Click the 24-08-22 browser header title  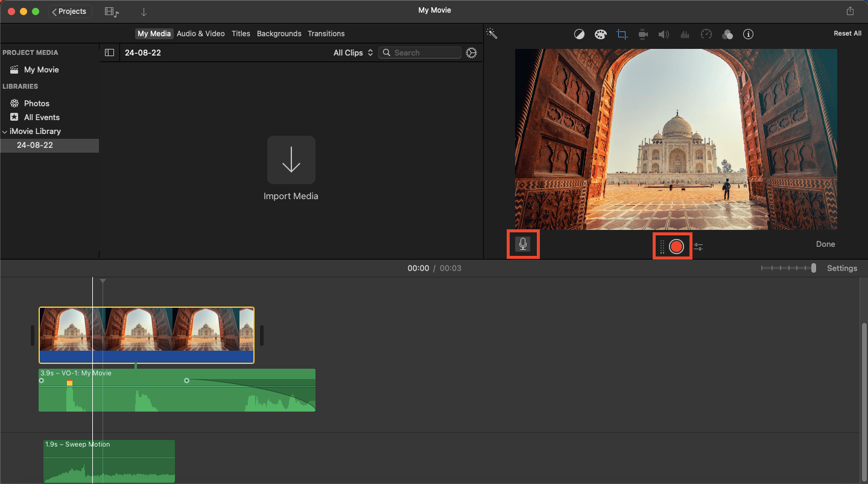(142, 53)
